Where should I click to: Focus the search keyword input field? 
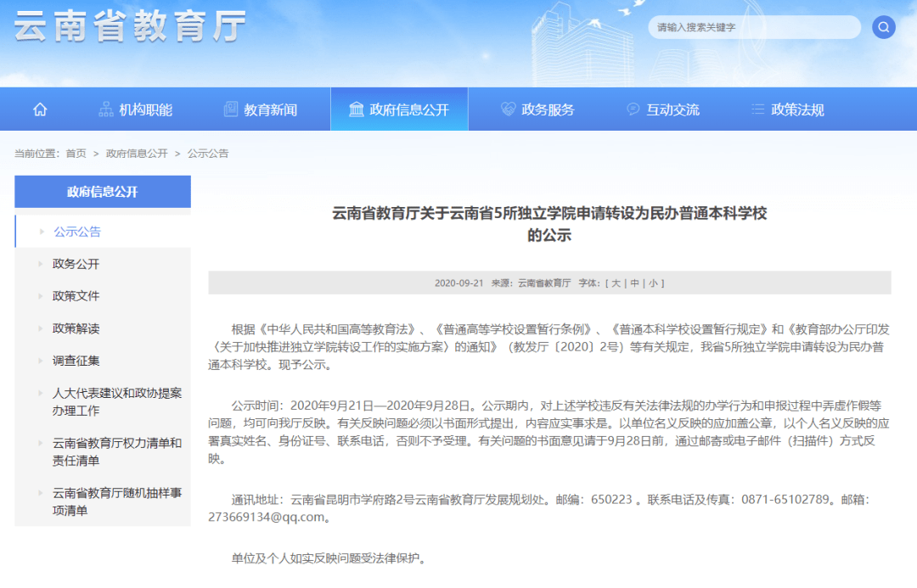pos(755,27)
